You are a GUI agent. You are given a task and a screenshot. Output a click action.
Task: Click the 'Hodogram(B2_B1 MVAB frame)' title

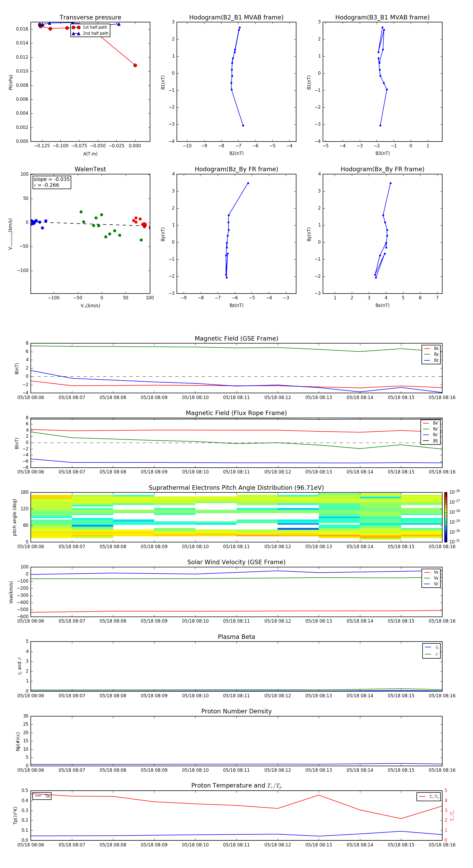click(236, 18)
